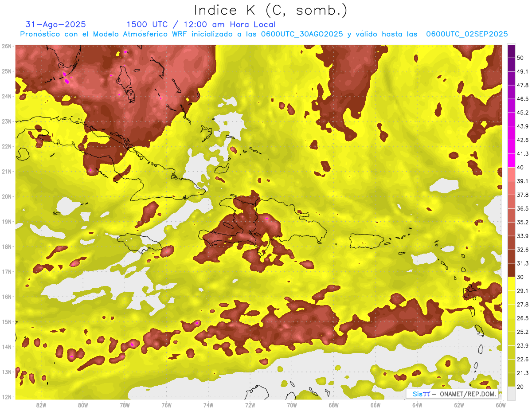This screenshot has height=411, width=532.
Task: Click the "35.2" colorbar value
Action: (522, 222)
